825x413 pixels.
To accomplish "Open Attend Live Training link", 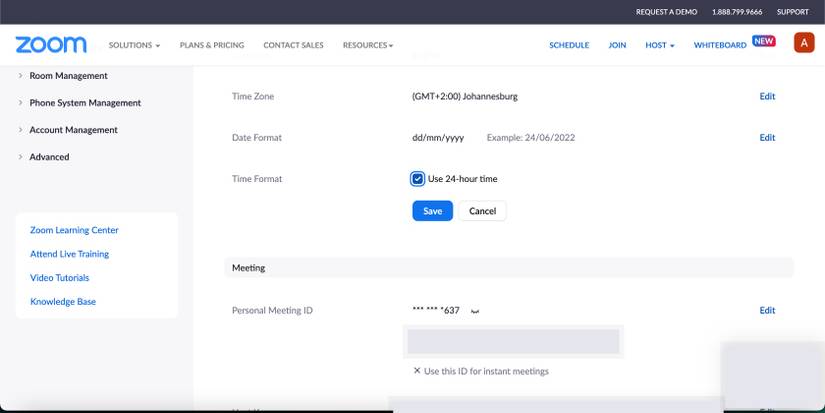I will pos(69,254).
